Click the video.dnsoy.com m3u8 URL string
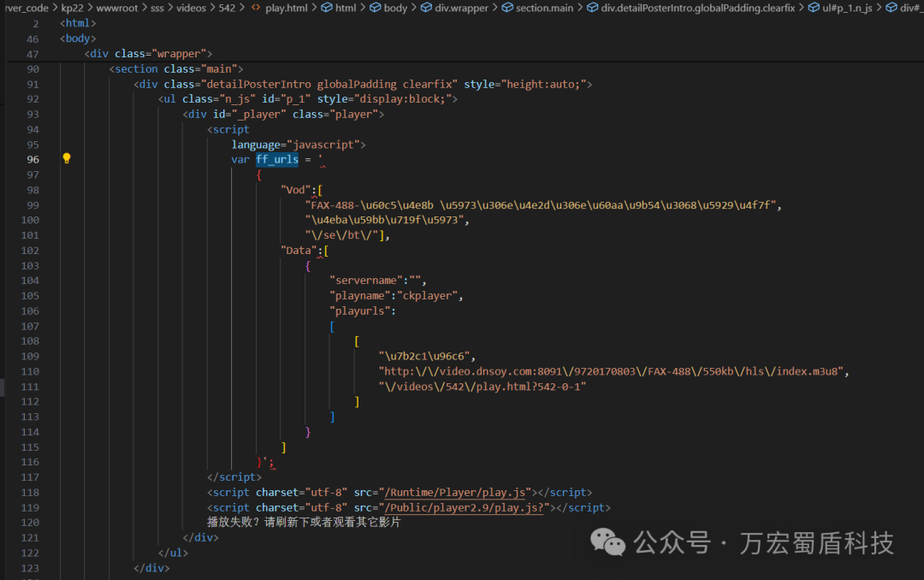The image size is (924, 580). click(611, 371)
